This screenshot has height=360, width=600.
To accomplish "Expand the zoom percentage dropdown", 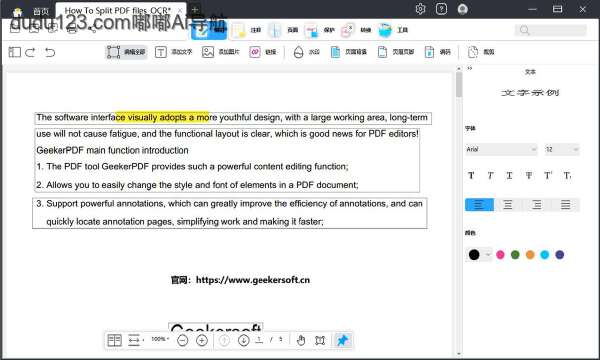I will 160,339.
